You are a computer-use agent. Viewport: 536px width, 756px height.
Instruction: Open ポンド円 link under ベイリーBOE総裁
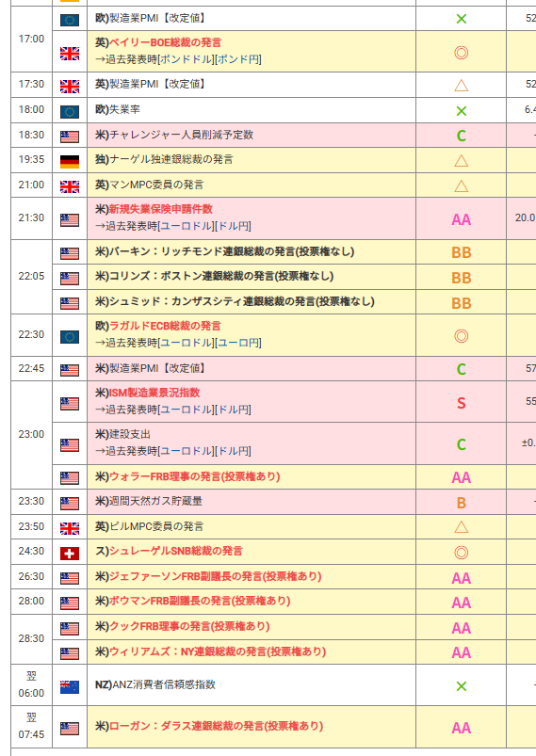click(238, 59)
